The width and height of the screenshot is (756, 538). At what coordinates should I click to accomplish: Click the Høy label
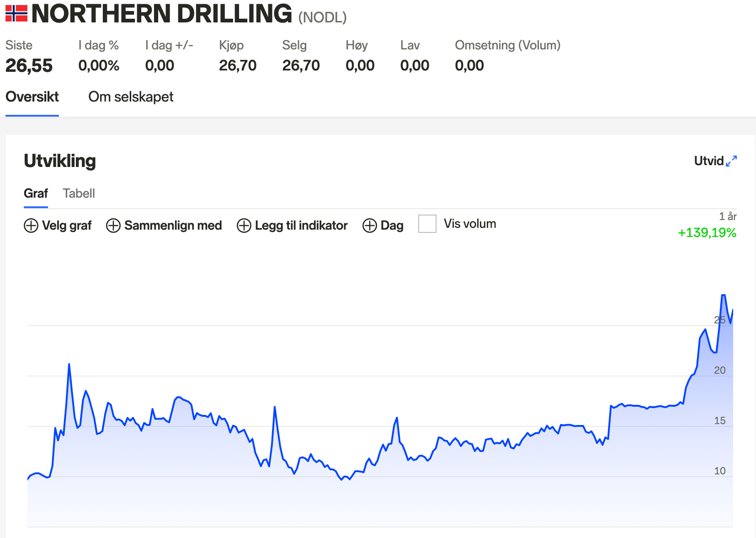click(x=357, y=45)
